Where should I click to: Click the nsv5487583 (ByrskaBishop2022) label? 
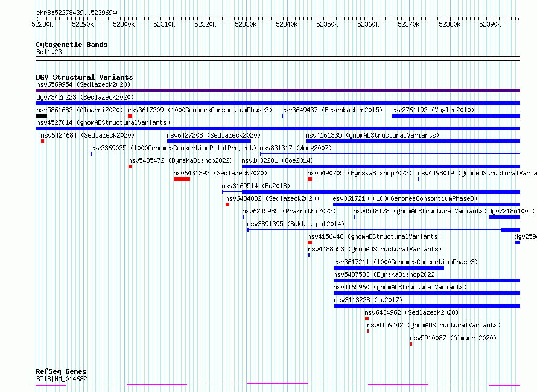tap(386, 274)
